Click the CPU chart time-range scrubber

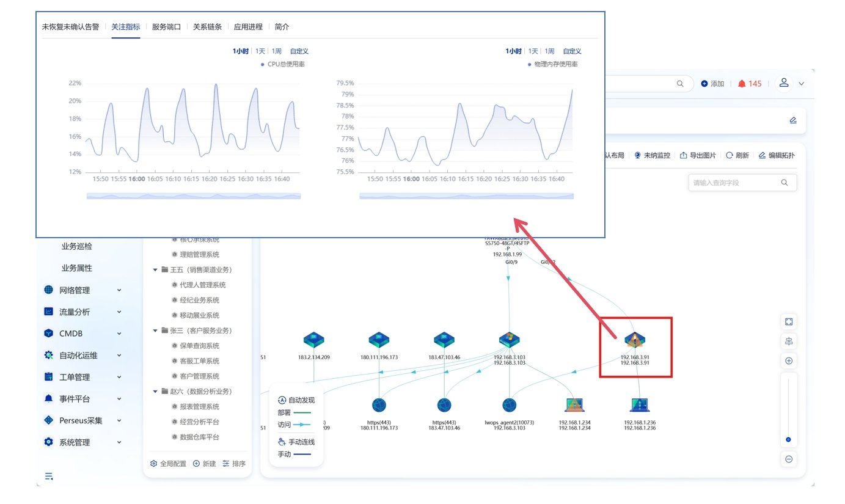tap(194, 196)
